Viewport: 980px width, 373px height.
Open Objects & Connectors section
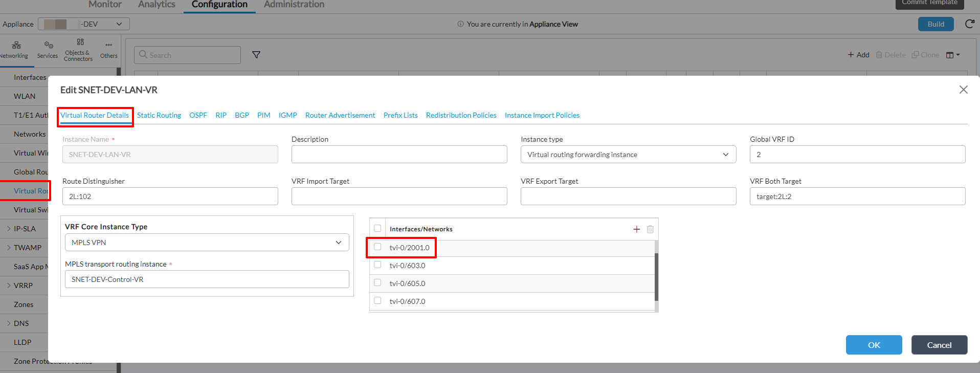(78, 50)
